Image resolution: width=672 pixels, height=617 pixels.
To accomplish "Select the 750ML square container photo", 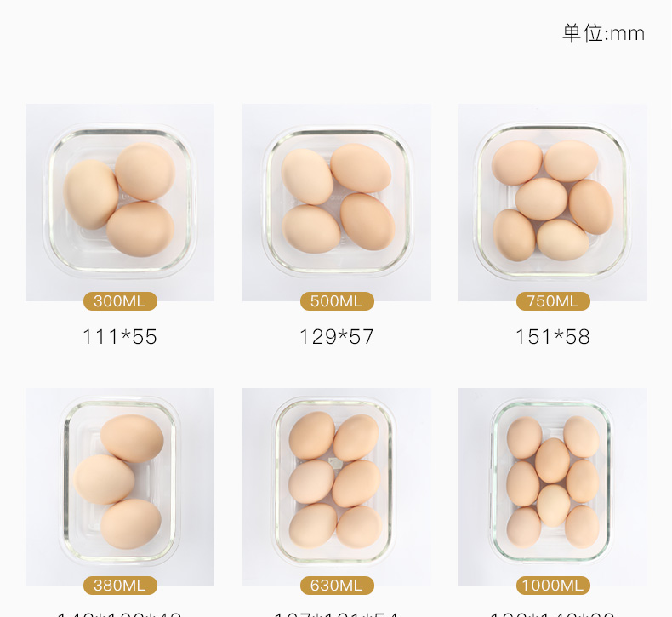I will point(553,202).
